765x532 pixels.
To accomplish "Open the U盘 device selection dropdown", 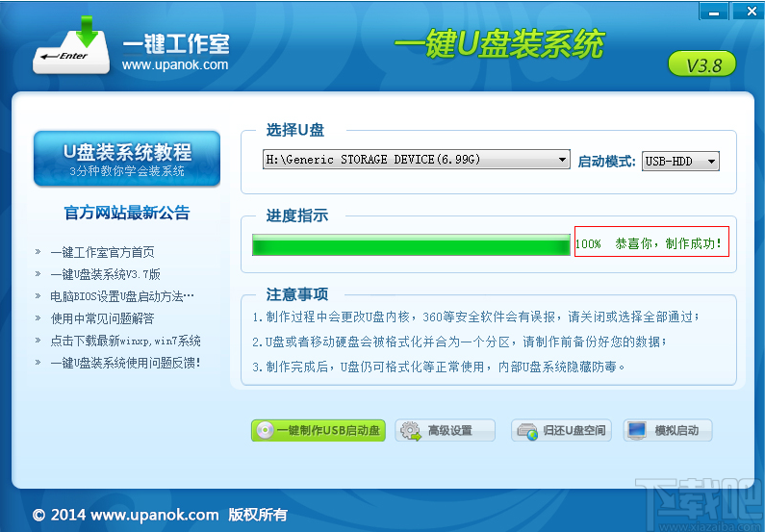I will 416,160.
